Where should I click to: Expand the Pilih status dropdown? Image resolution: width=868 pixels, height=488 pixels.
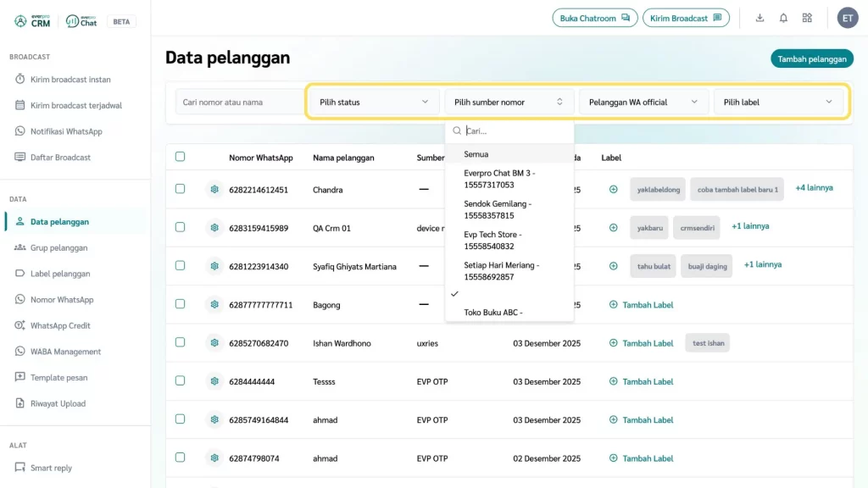click(373, 103)
